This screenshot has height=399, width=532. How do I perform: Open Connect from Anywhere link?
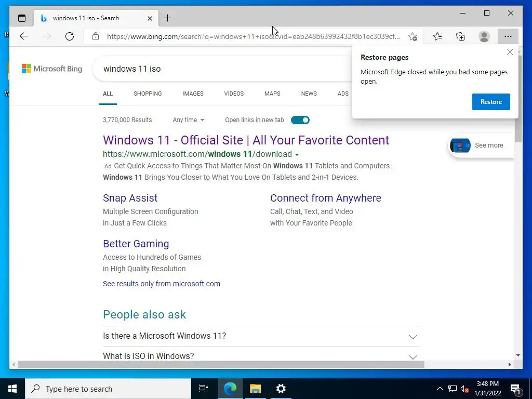click(326, 198)
